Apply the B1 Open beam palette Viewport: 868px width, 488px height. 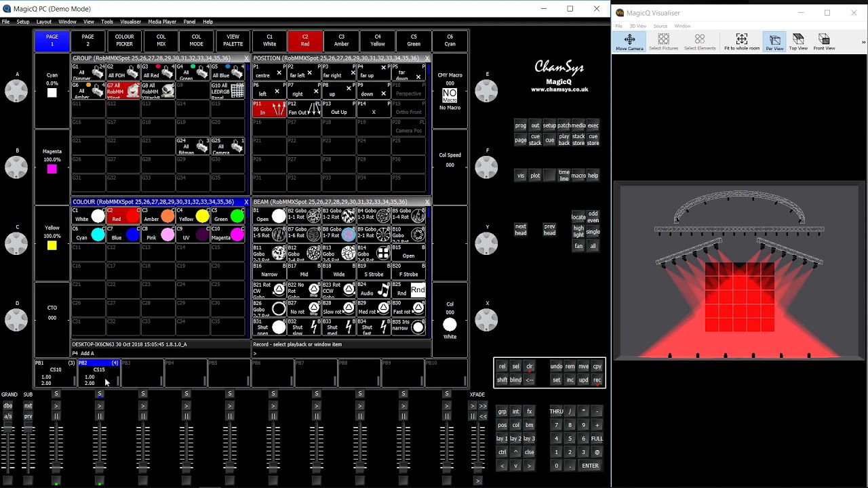(270, 216)
